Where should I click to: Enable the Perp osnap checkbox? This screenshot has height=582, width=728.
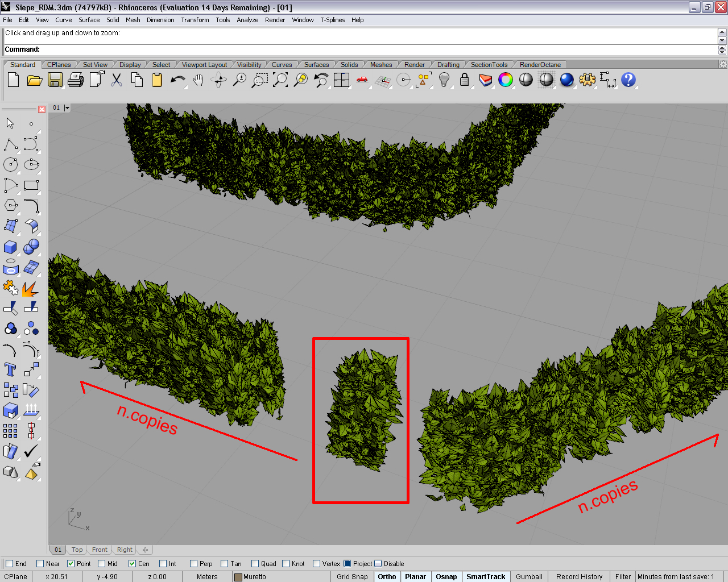194,564
